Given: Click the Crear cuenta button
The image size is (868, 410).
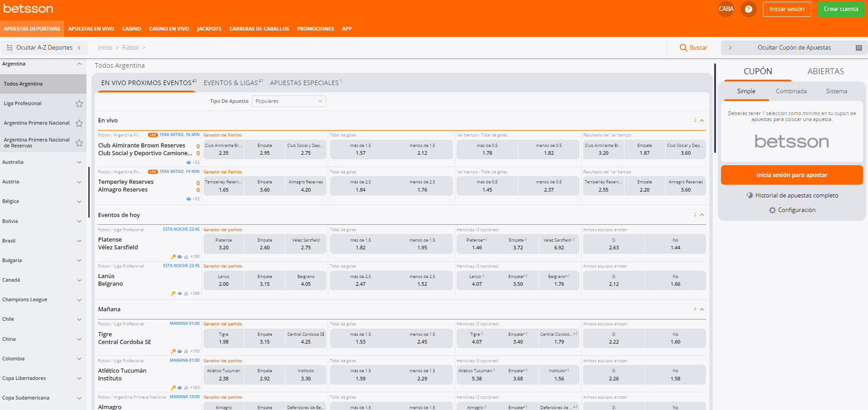Looking at the screenshot, I should tap(841, 9).
